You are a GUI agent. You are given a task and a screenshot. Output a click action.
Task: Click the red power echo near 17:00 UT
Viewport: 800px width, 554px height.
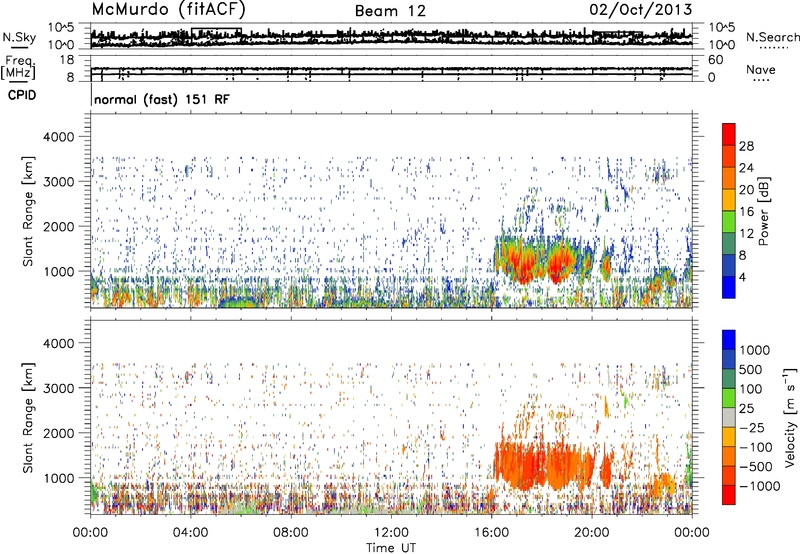(523, 263)
